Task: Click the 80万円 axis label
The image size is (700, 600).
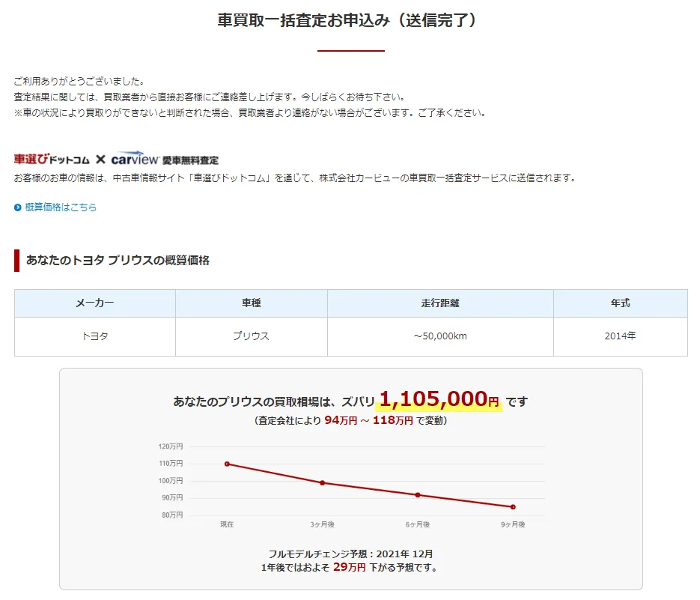Action: (x=172, y=515)
